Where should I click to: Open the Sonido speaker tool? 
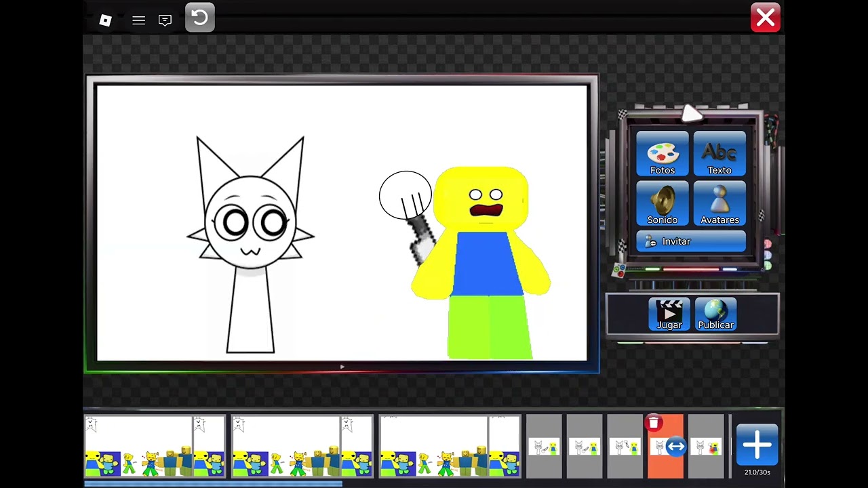pyautogui.click(x=663, y=203)
